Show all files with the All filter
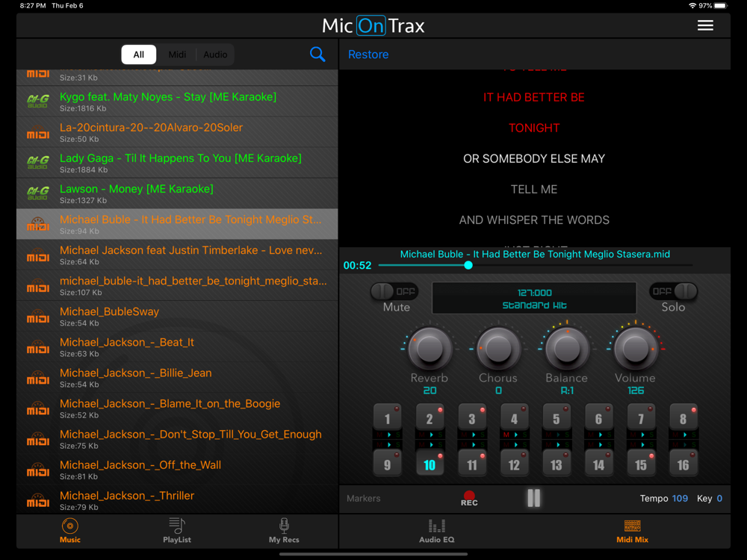Image resolution: width=747 pixels, height=560 pixels. point(139,55)
